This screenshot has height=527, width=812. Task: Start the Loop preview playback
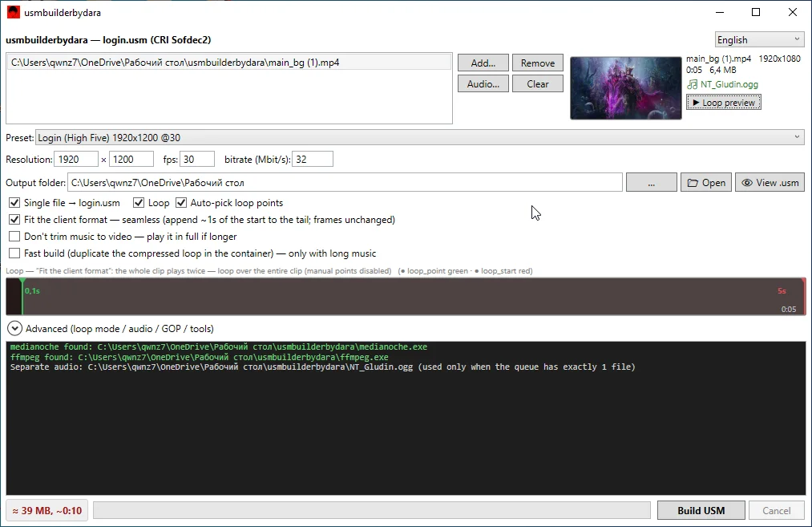[724, 103]
